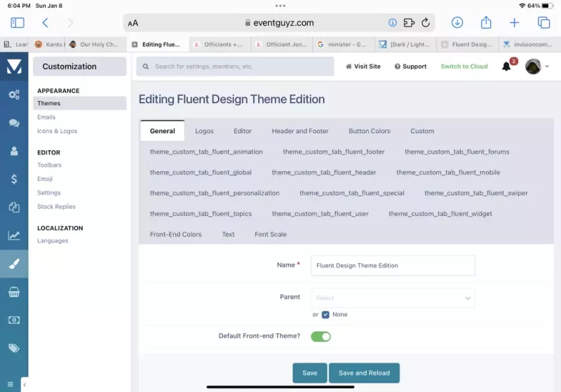561x392 pixels.
Task: Select the General tab
Action: [x=163, y=131]
